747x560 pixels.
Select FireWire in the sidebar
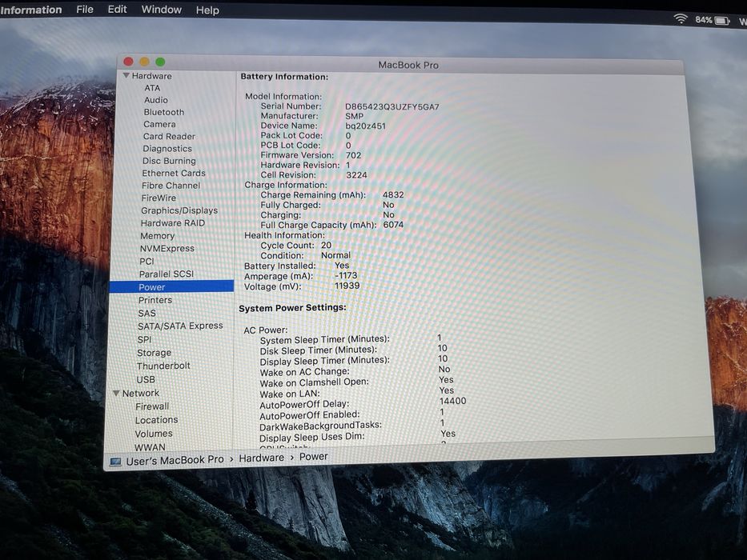[x=159, y=198]
